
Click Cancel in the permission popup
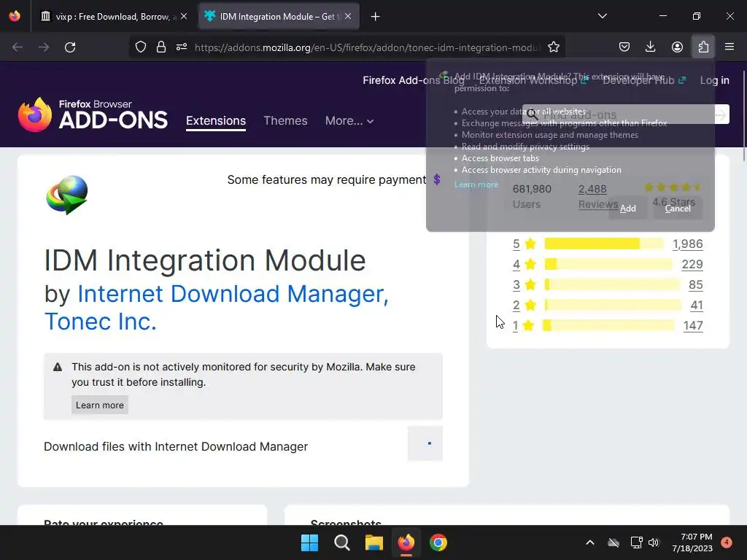click(678, 209)
